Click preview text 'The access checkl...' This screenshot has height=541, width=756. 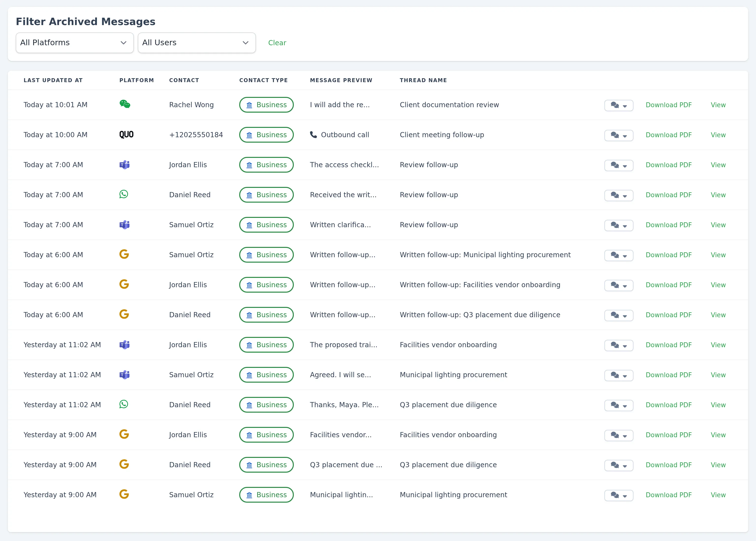(344, 165)
